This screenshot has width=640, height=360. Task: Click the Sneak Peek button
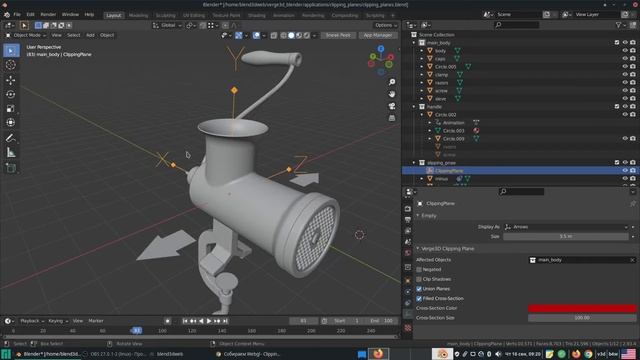[x=338, y=36]
